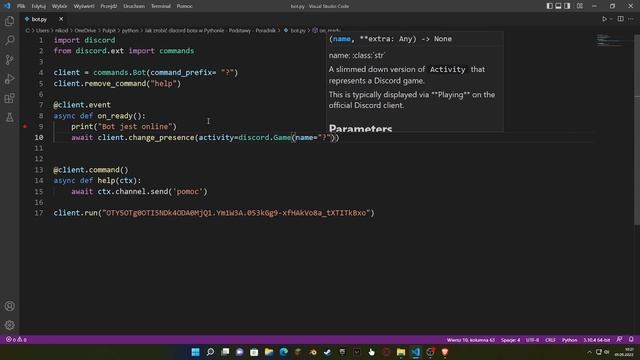Open the Accounts menu icon

point(9,306)
